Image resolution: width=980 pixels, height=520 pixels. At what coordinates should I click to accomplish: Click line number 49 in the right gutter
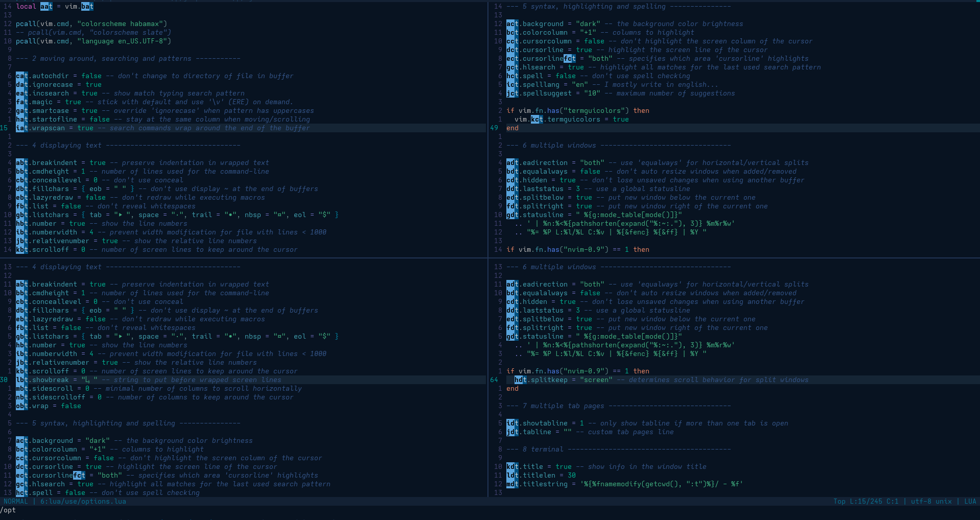click(494, 128)
